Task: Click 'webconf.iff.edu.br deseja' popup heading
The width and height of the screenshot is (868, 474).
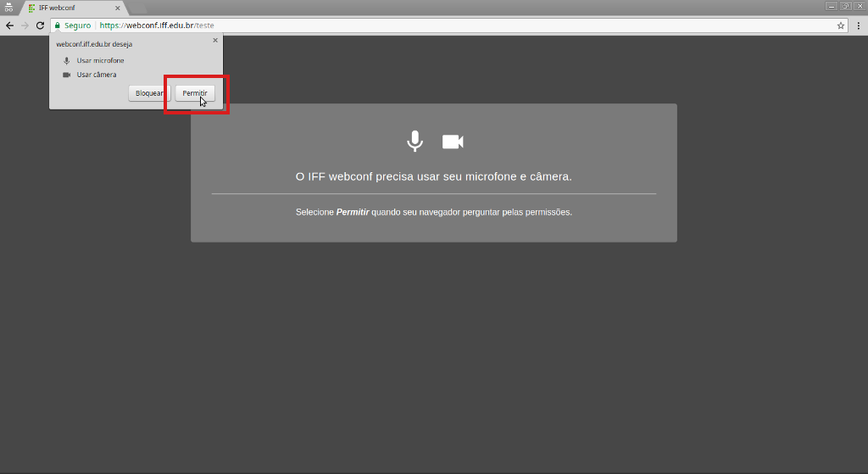Action: [x=94, y=44]
